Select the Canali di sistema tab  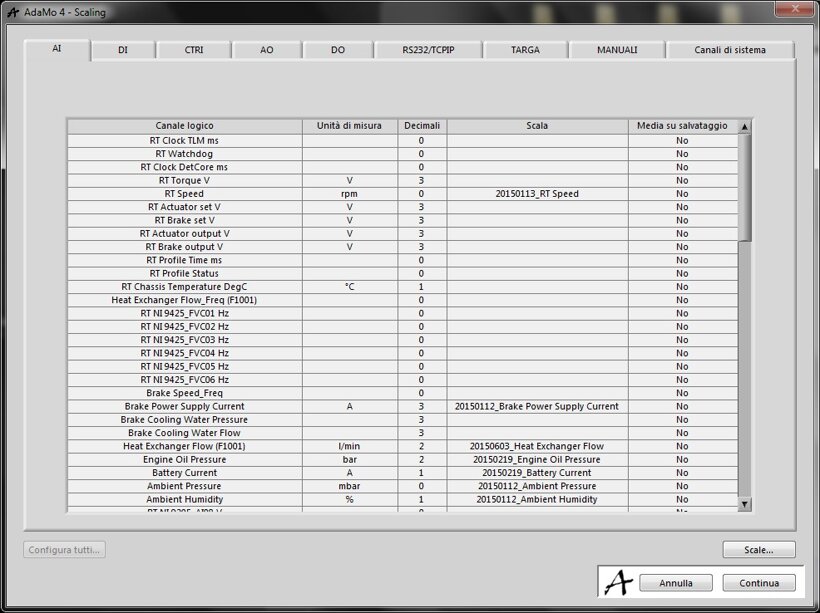point(730,50)
